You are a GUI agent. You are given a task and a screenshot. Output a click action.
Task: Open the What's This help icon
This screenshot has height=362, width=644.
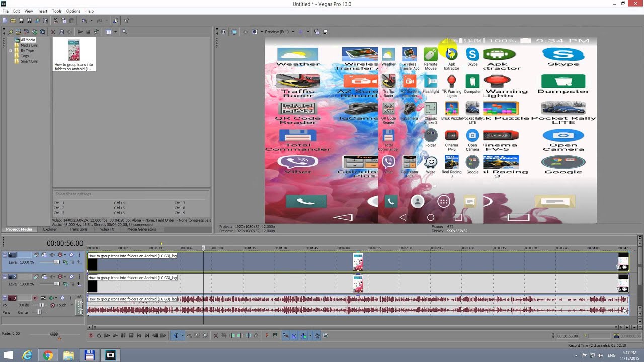[x=126, y=21]
